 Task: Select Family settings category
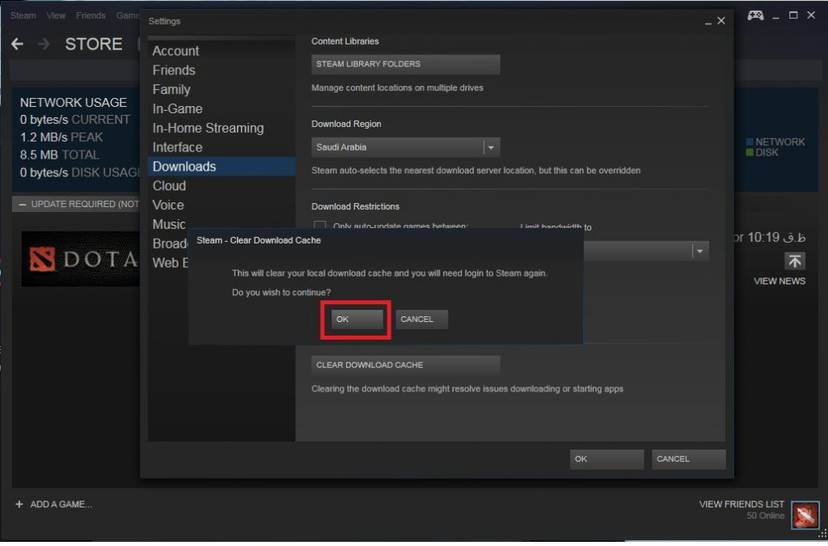171,90
